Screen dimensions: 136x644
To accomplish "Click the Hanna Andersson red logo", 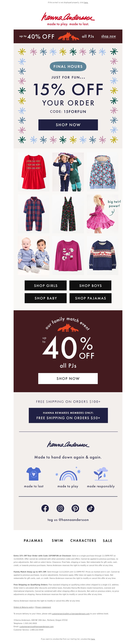I will click(x=68, y=17).
